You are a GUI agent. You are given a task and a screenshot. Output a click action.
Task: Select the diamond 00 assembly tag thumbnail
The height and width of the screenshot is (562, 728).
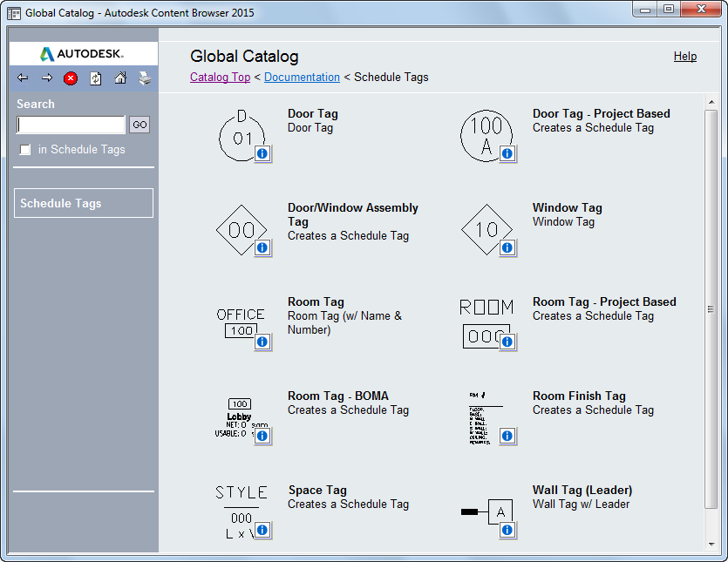pos(242,230)
